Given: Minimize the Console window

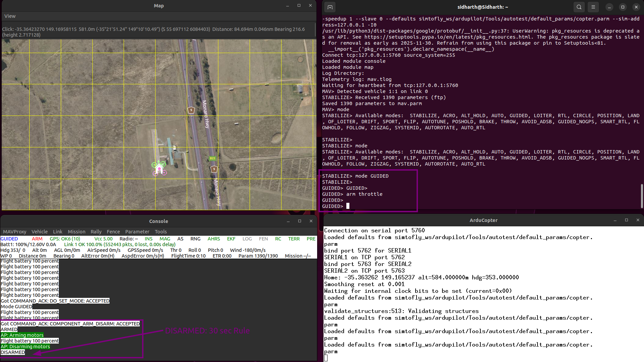Looking at the screenshot, I should tap(288, 221).
